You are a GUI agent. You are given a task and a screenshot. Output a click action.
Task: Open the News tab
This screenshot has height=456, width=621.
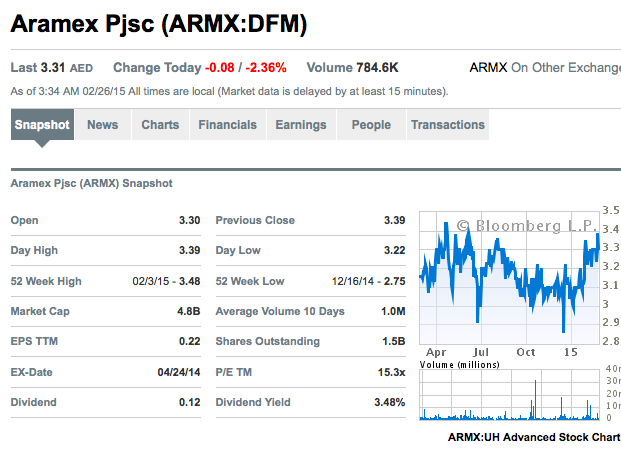[x=103, y=124]
